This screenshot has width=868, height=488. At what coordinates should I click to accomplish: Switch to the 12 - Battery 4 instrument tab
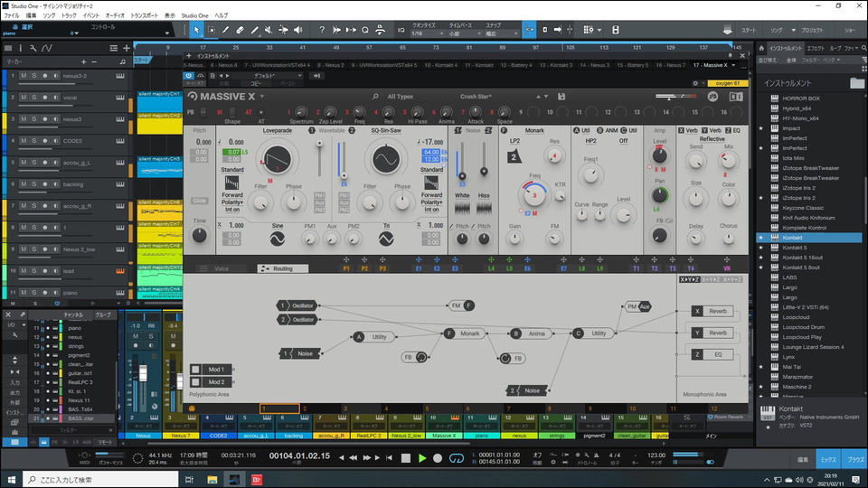516,65
